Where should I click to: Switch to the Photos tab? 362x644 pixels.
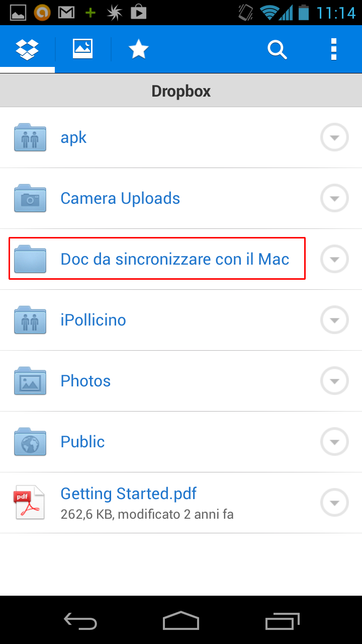[83, 49]
